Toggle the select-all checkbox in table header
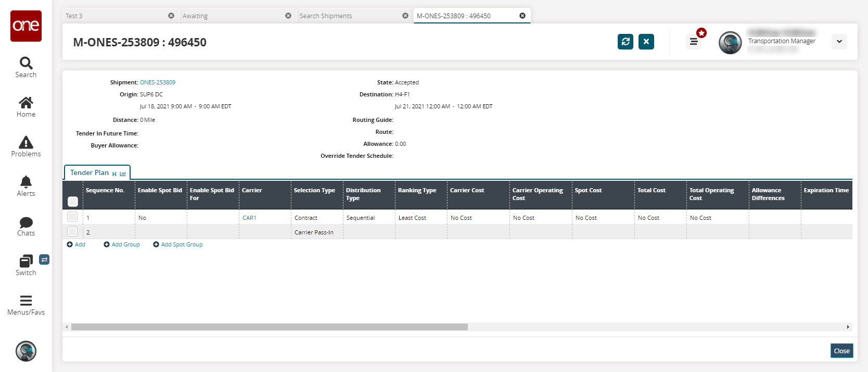Image resolution: width=868 pixels, height=372 pixels. [73, 202]
